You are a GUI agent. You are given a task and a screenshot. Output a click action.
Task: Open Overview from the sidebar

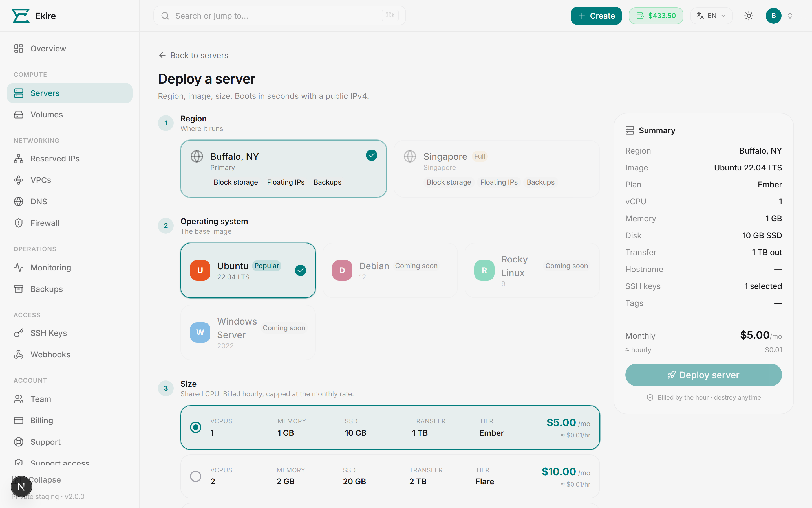click(x=69, y=49)
